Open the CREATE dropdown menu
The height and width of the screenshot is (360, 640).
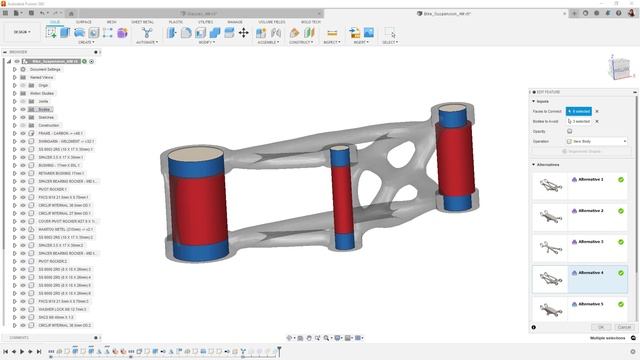(x=86, y=42)
